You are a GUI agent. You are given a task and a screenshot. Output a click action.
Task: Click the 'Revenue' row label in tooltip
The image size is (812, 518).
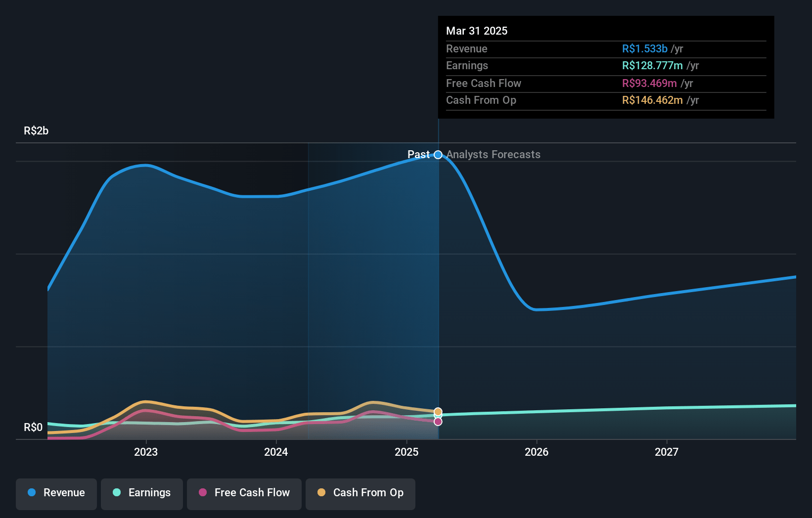[x=467, y=49]
